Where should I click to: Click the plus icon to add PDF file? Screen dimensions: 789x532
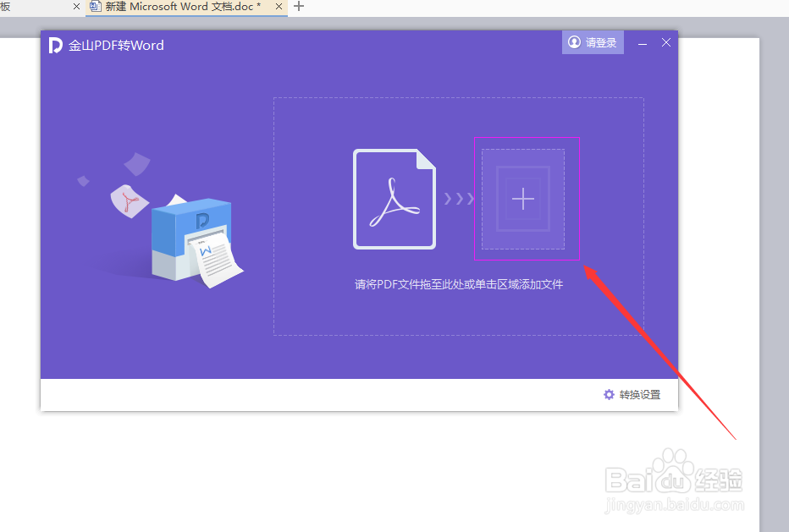[523, 199]
